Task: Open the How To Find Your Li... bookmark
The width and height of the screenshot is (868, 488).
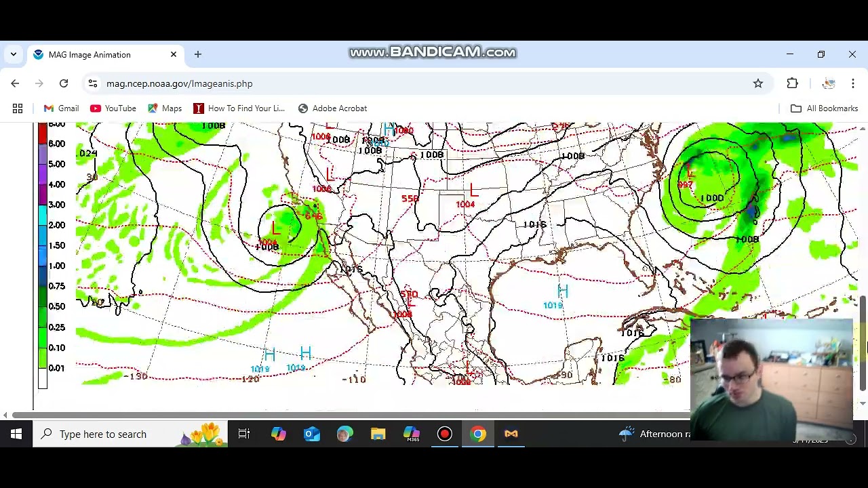Action: click(239, 108)
